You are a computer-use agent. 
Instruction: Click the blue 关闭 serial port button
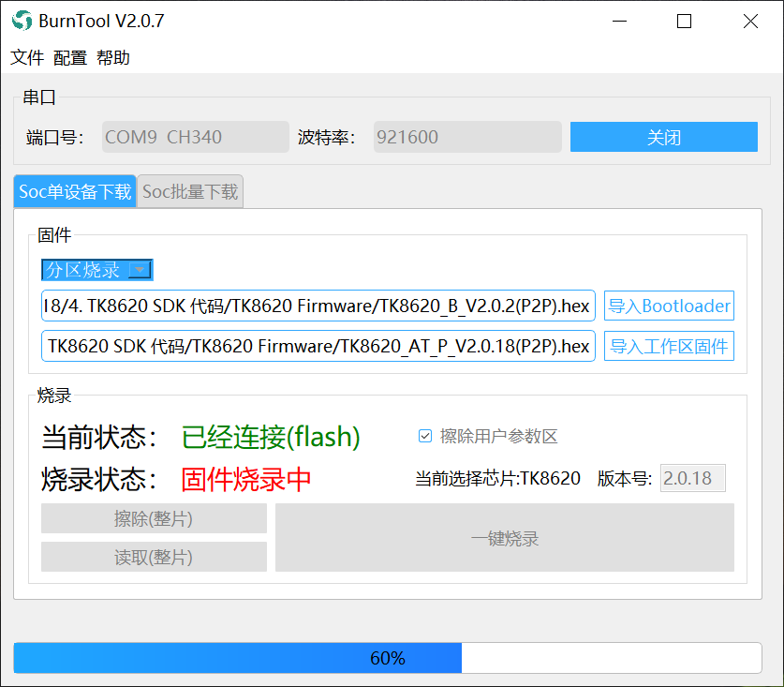(x=663, y=137)
